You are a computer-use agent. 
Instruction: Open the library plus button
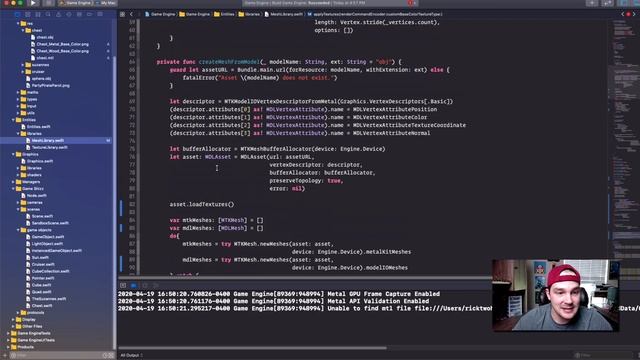592,3
